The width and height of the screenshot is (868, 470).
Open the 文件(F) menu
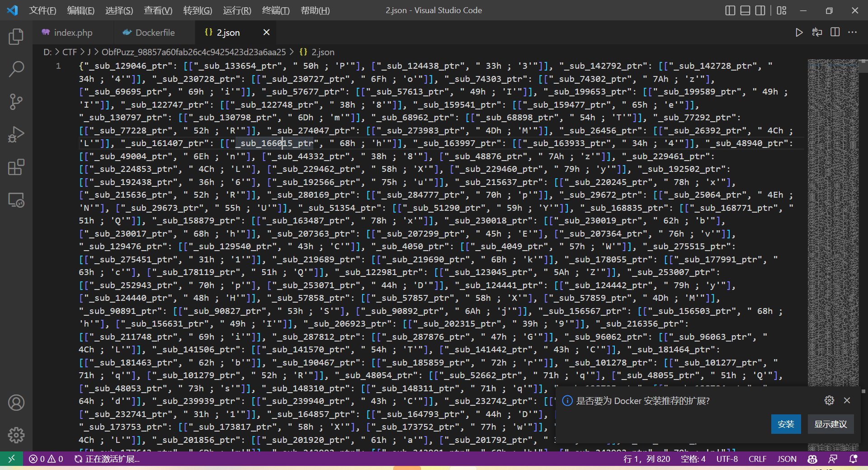pos(42,10)
